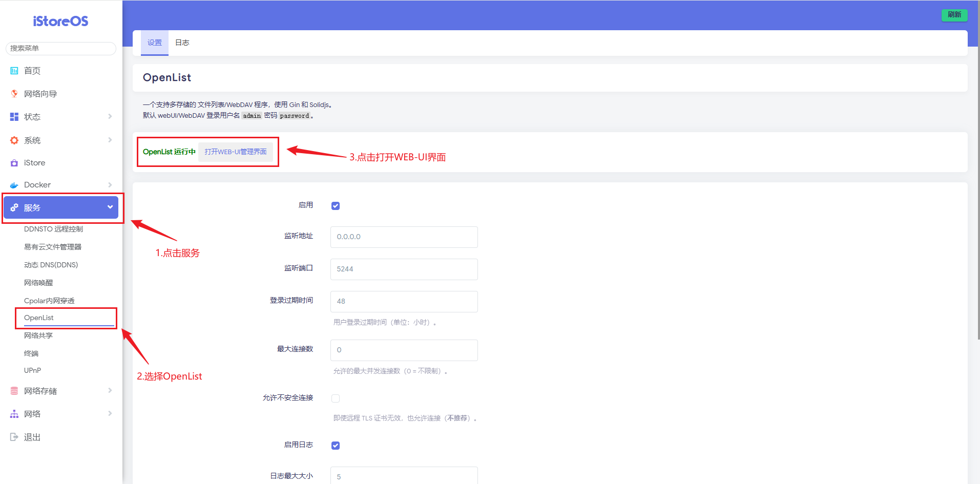The image size is (980, 484).
Task: Expand the Docker menu arrow
Action: click(110, 185)
